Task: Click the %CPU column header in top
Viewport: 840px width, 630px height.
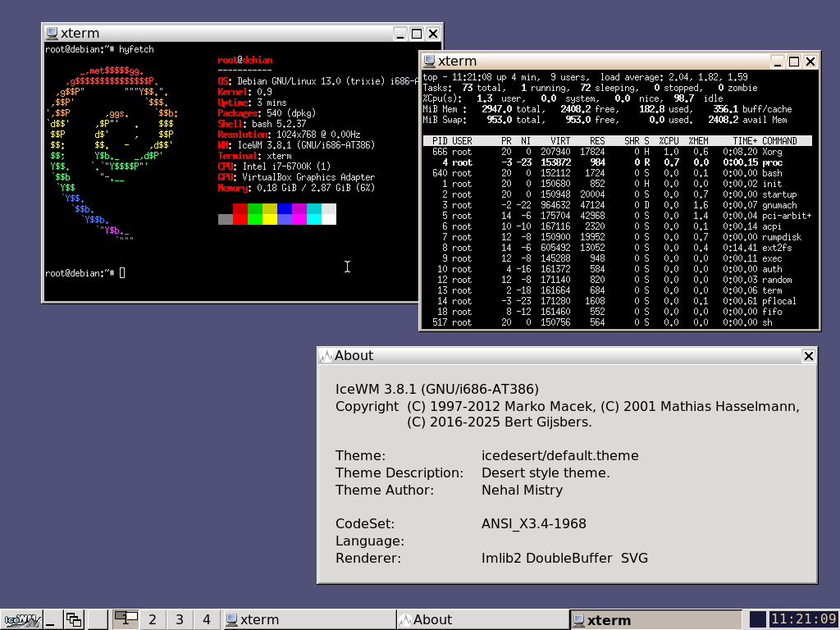Action: pyautogui.click(x=669, y=141)
